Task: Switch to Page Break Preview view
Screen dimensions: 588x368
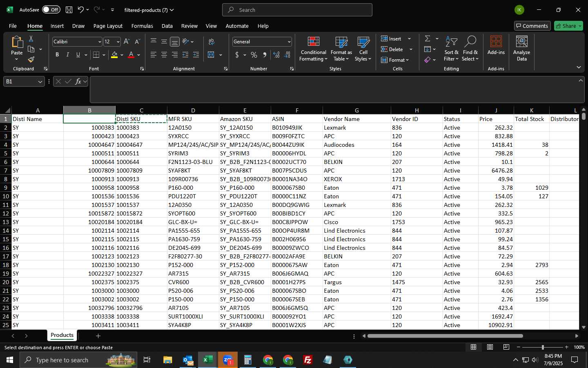Action: coord(506,347)
